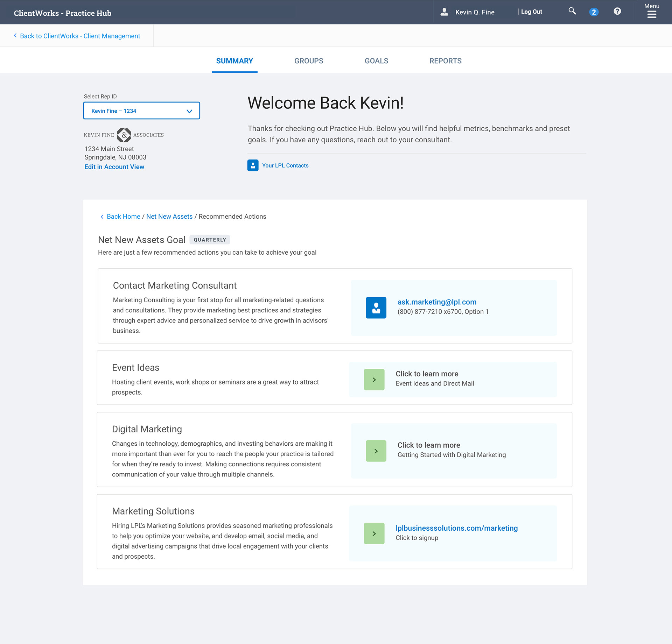Screen dimensions: 672x644
Task: Click the 1234 Main Street address line
Action: (x=109, y=149)
